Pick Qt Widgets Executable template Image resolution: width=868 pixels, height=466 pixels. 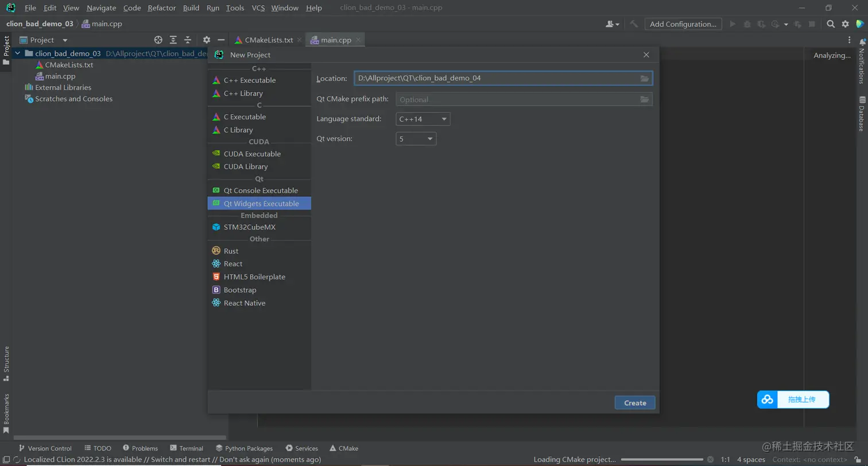pyautogui.click(x=259, y=204)
